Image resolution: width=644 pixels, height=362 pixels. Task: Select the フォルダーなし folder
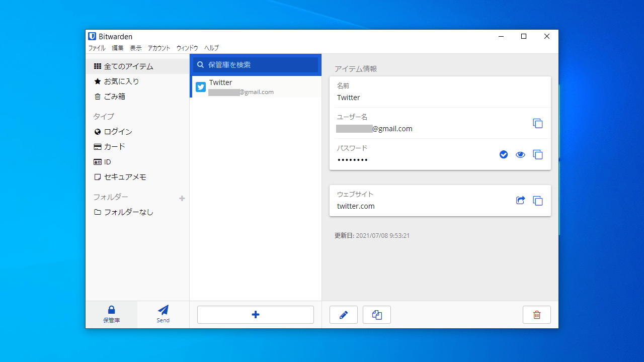point(137,212)
